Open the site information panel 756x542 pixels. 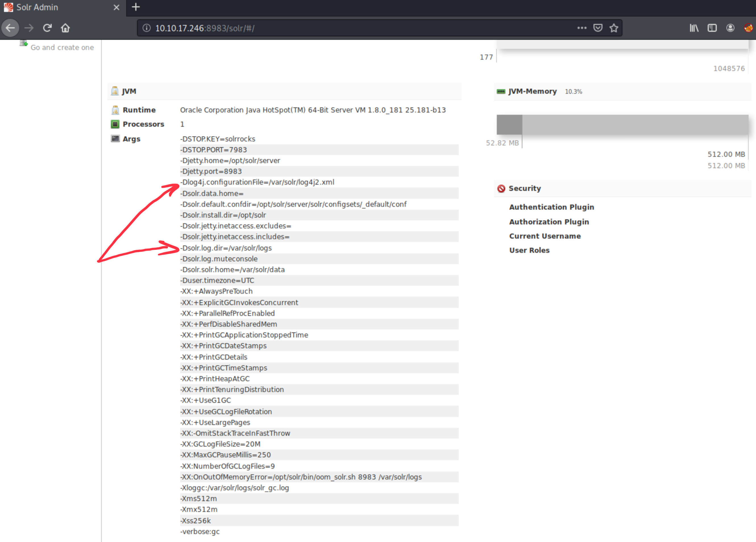tap(146, 28)
